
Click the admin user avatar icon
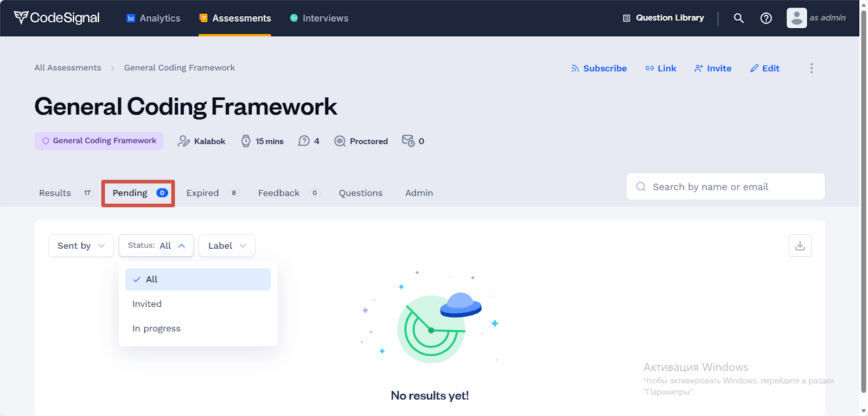tap(796, 18)
